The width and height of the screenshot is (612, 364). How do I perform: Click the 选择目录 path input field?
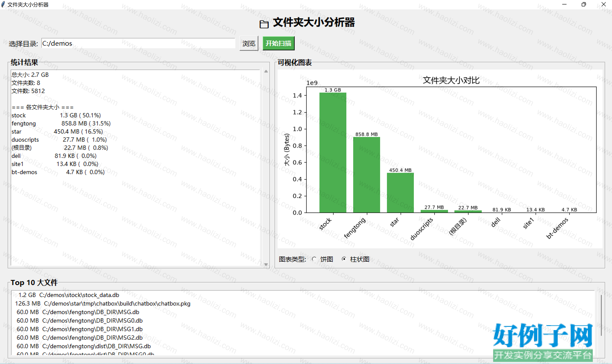pyautogui.click(x=138, y=43)
